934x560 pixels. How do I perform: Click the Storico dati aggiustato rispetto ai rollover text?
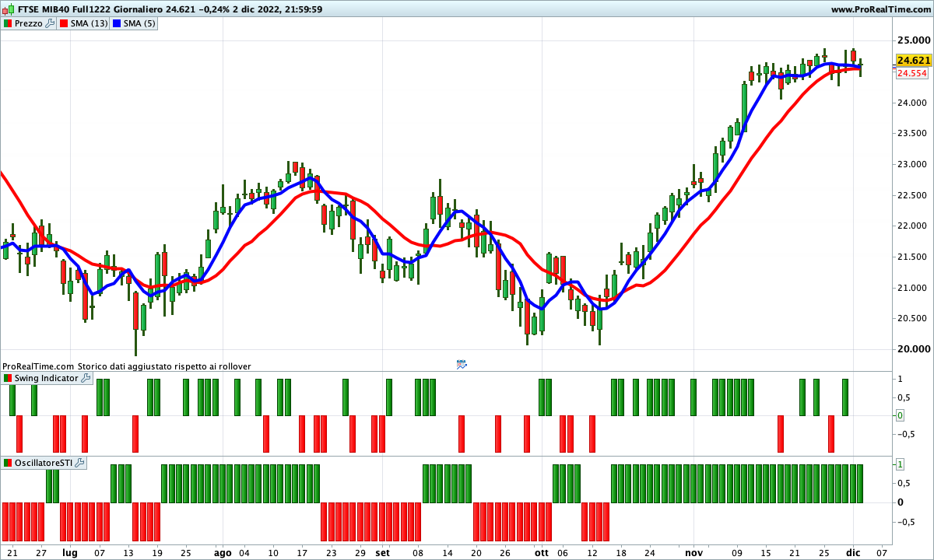164,366
